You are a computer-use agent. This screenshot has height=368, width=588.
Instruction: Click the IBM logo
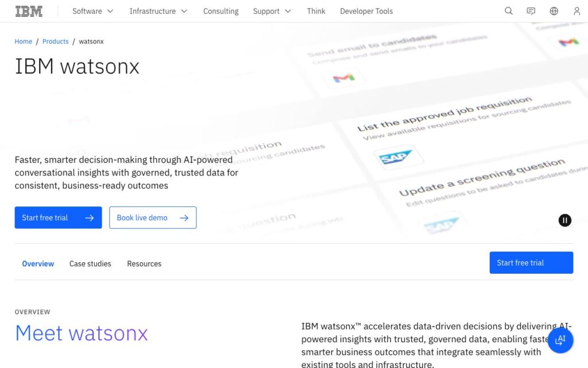point(29,11)
